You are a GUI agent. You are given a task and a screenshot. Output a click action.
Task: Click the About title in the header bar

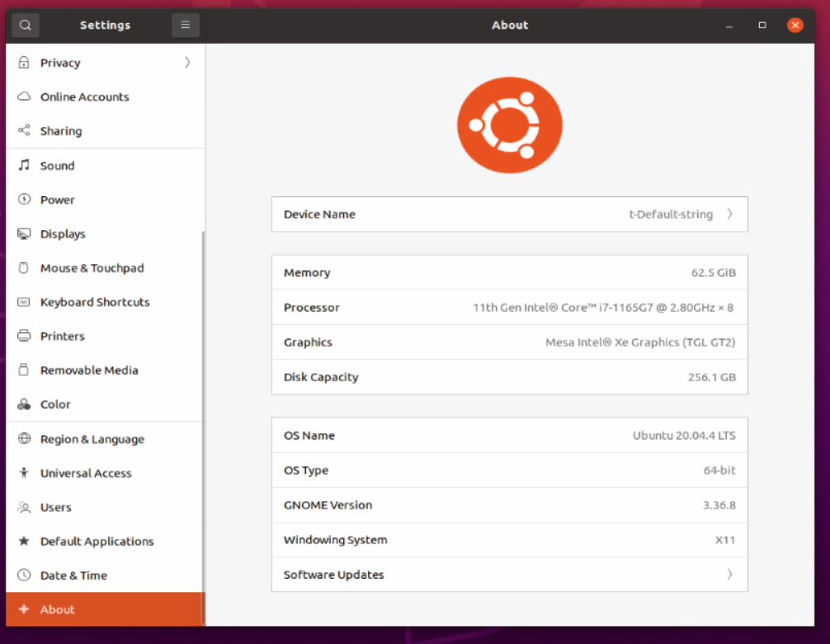[x=510, y=25]
